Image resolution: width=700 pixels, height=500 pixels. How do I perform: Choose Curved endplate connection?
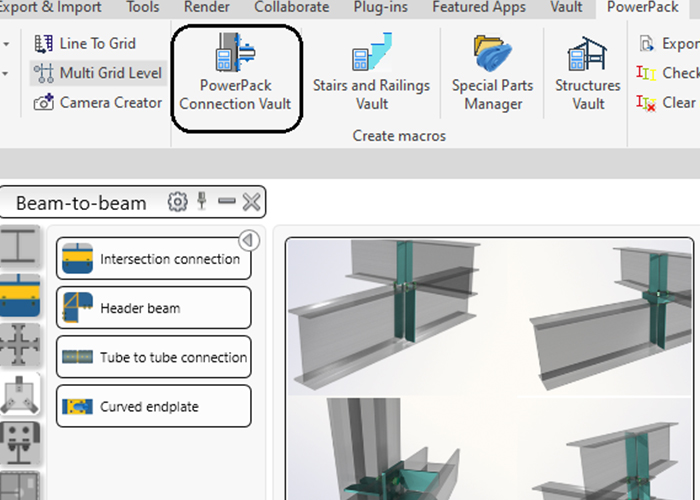coord(154,406)
